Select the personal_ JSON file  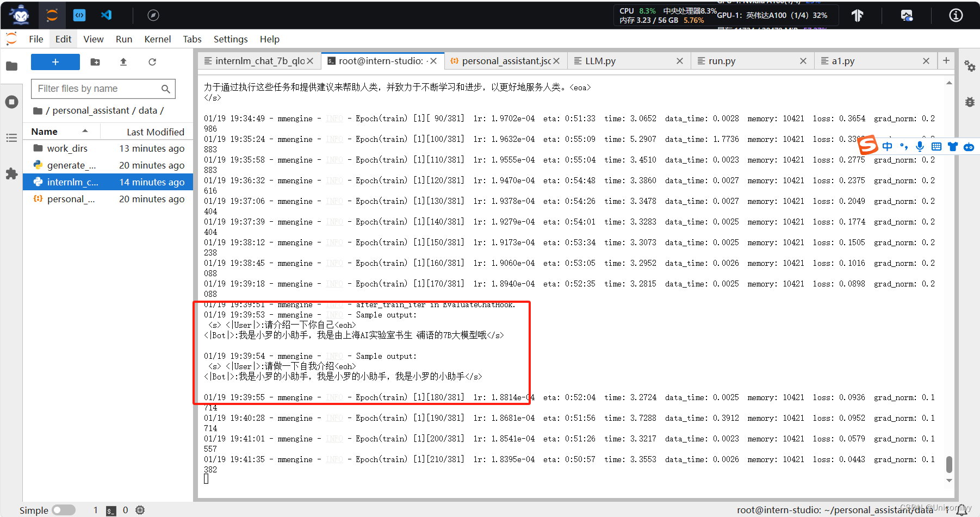108,199
